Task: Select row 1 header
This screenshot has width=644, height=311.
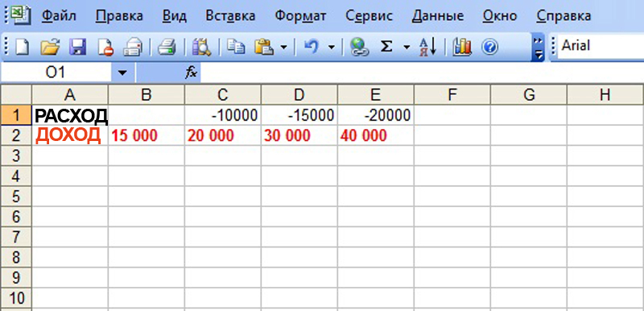Action: [x=16, y=115]
